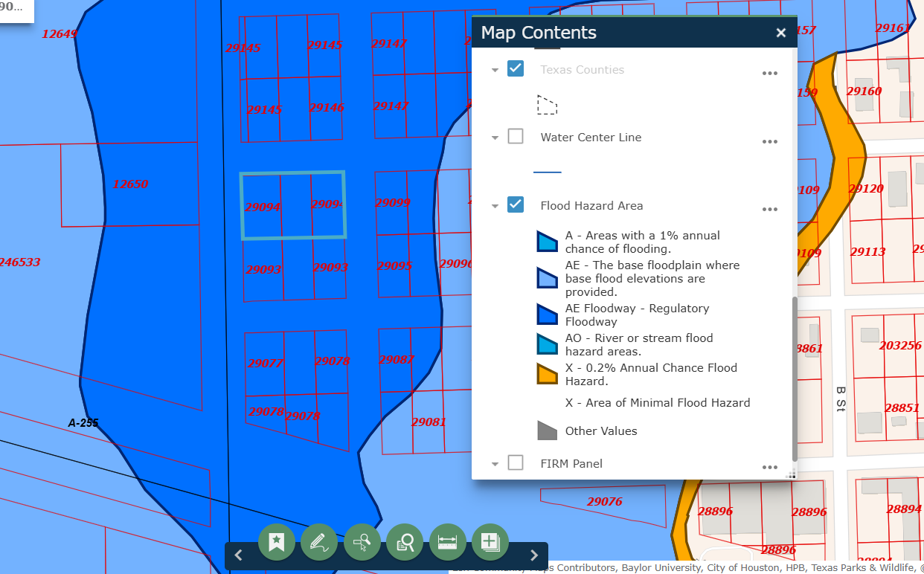Screen dimensions: 924x574
Task: Turn off Flood Hazard Area layer
Action: pos(516,205)
